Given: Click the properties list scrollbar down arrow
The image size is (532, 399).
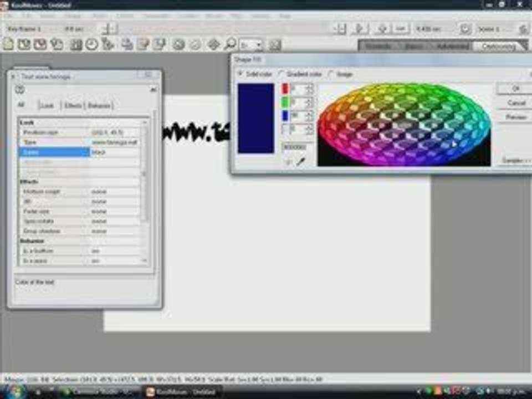Looking at the screenshot, I should (x=145, y=260).
